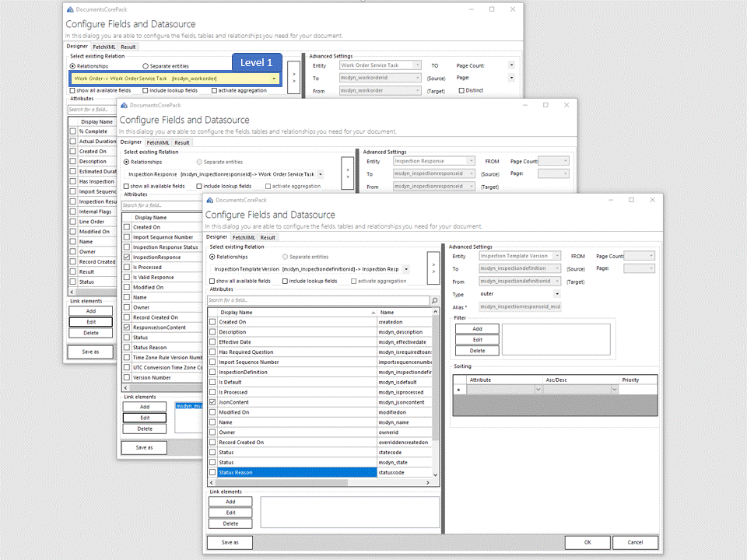747x560 pixels.
Task: Click the DocumentsCorePack logo in back window title
Action: tap(70, 9)
